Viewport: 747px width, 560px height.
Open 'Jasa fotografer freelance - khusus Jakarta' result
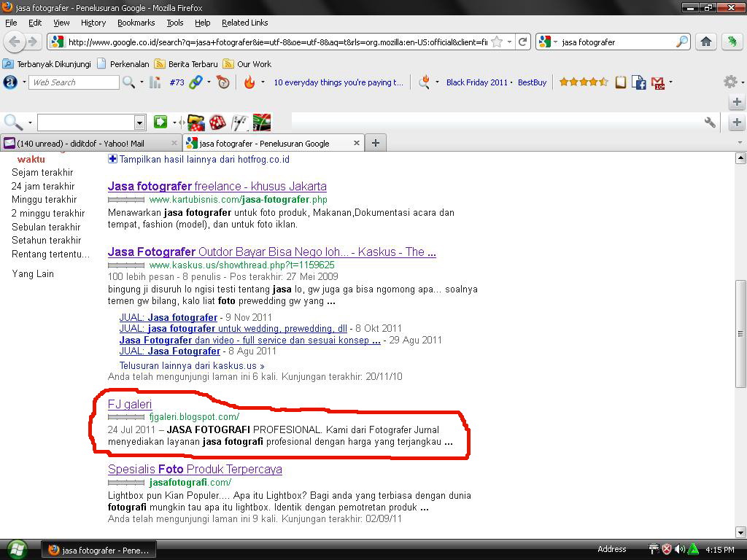pyautogui.click(x=217, y=186)
